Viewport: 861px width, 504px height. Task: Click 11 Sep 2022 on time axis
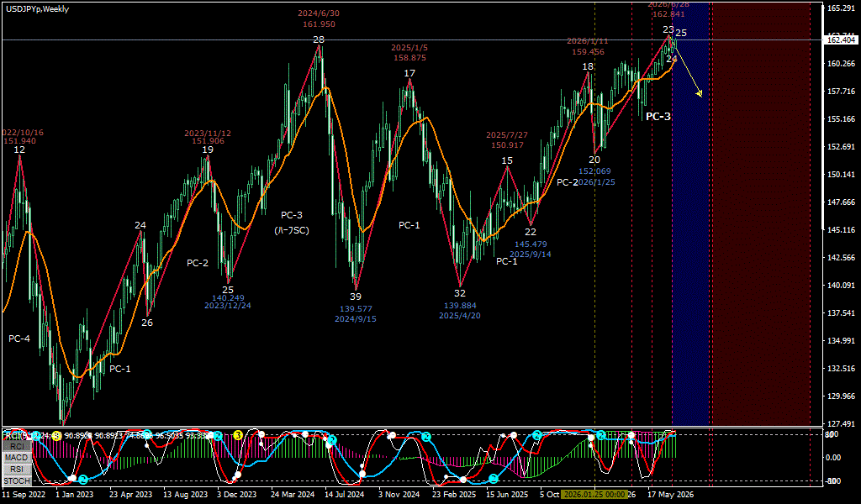(x=23, y=494)
